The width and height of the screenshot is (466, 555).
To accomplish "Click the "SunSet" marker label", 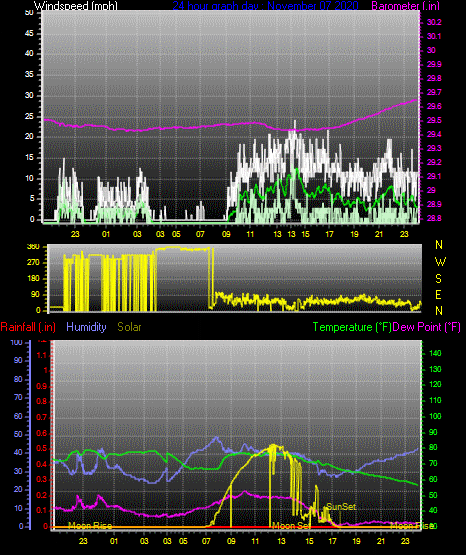I will click(x=341, y=507).
